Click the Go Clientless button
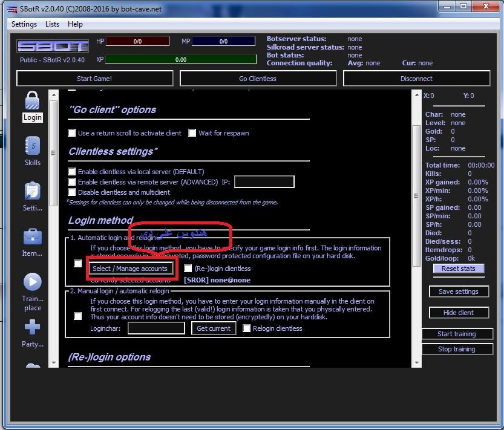The width and height of the screenshot is (504, 430). (258, 79)
